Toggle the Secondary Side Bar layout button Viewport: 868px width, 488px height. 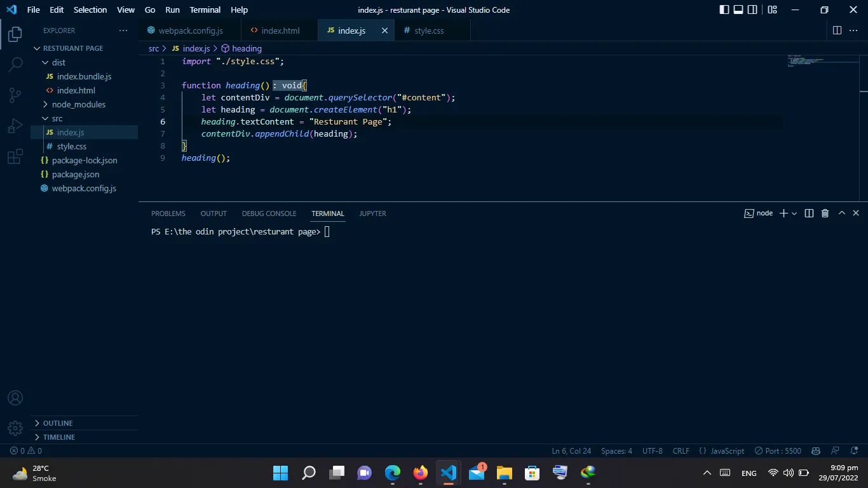click(x=752, y=10)
